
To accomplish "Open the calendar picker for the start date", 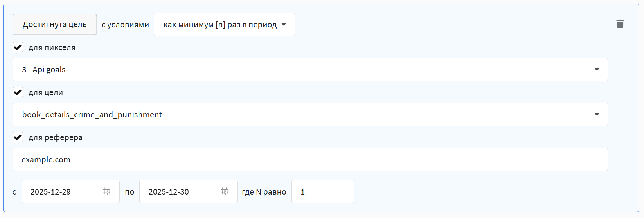I will 106,191.
